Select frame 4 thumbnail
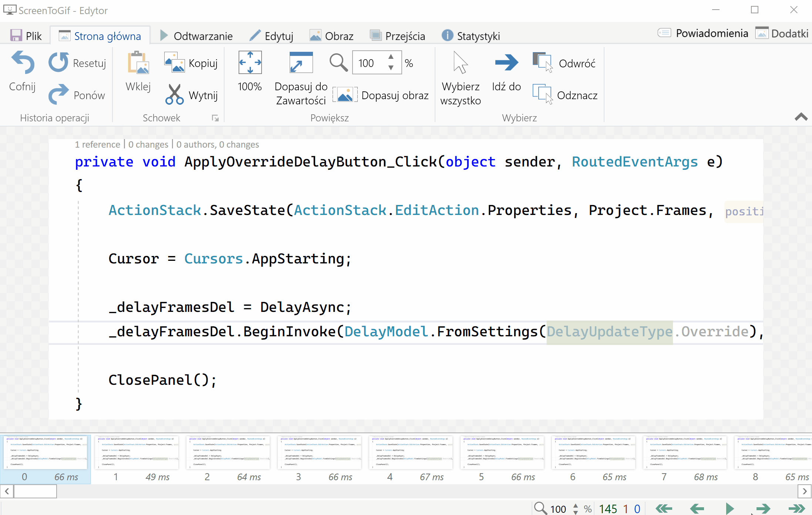This screenshot has width=812, height=515. point(411,453)
